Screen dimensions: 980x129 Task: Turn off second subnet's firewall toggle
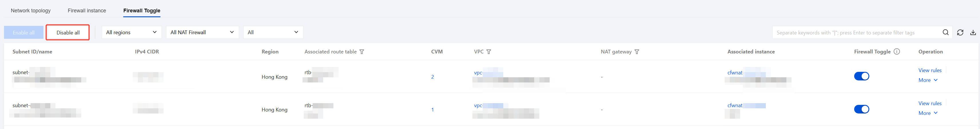click(861, 109)
